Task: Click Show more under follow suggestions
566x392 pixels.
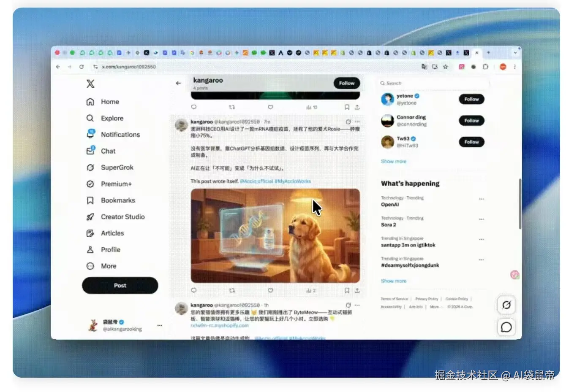Action: point(394,161)
